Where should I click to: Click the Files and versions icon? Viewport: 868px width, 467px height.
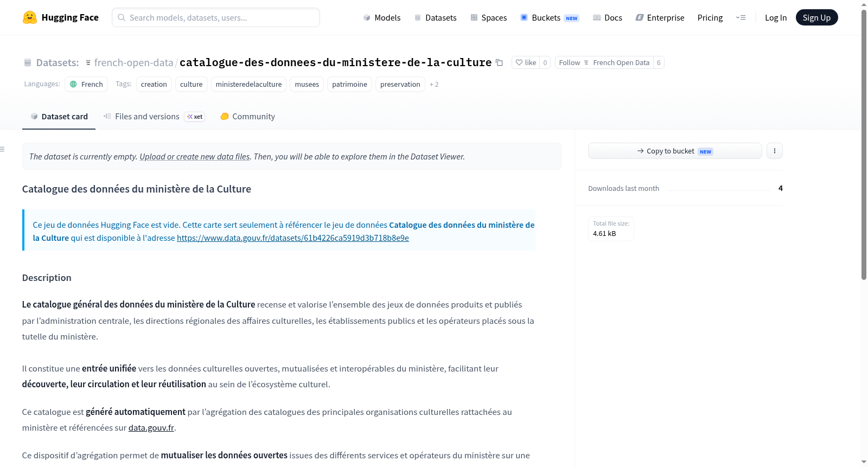(107, 116)
